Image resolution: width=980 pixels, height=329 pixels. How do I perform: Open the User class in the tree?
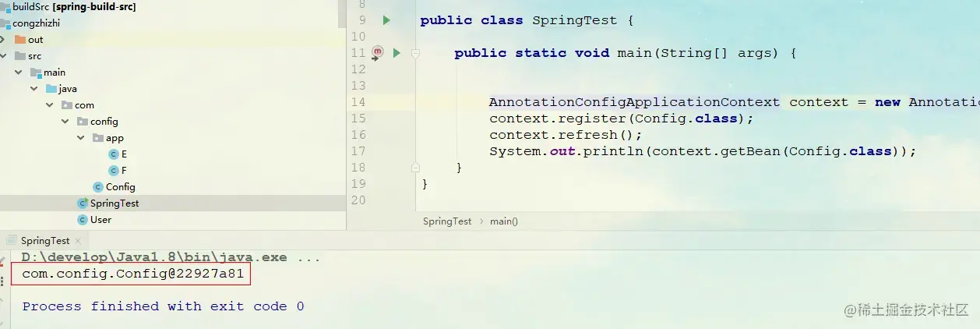pos(101,220)
